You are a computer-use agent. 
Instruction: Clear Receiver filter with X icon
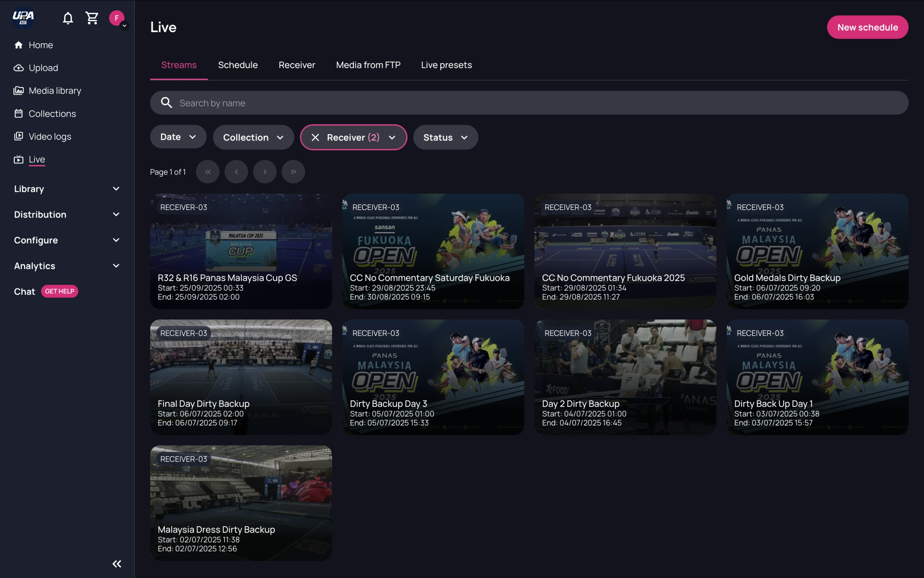(315, 137)
